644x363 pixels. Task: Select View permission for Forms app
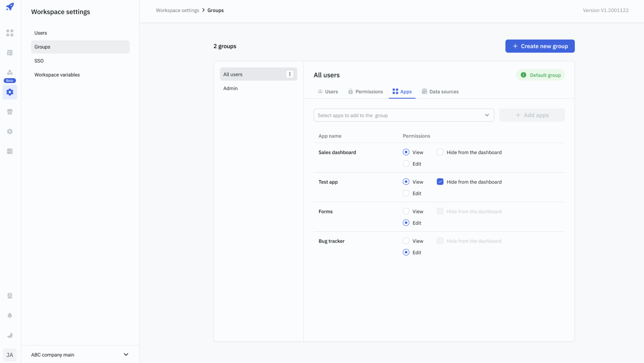click(x=406, y=211)
